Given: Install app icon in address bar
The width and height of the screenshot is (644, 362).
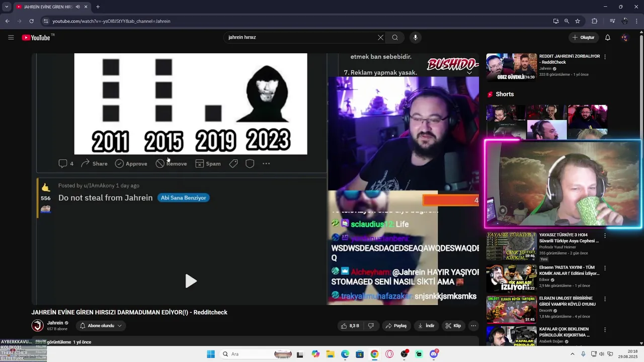Looking at the screenshot, I should 556,21.
